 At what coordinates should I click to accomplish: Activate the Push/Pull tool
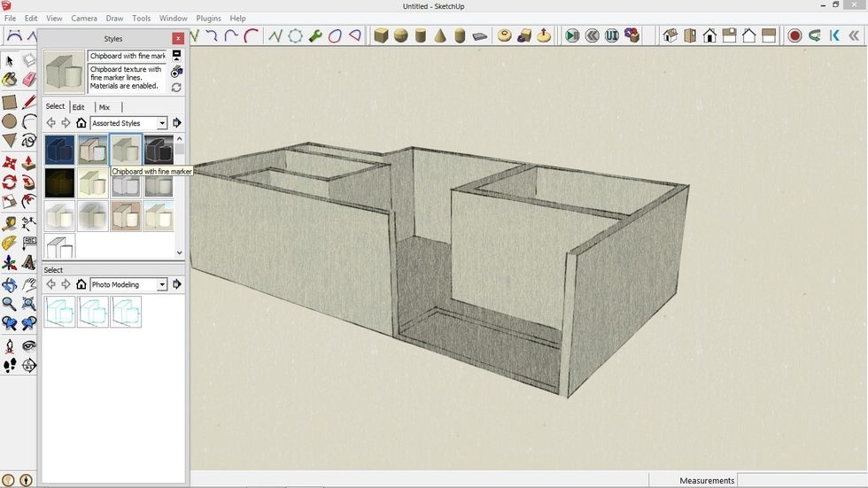(29, 163)
